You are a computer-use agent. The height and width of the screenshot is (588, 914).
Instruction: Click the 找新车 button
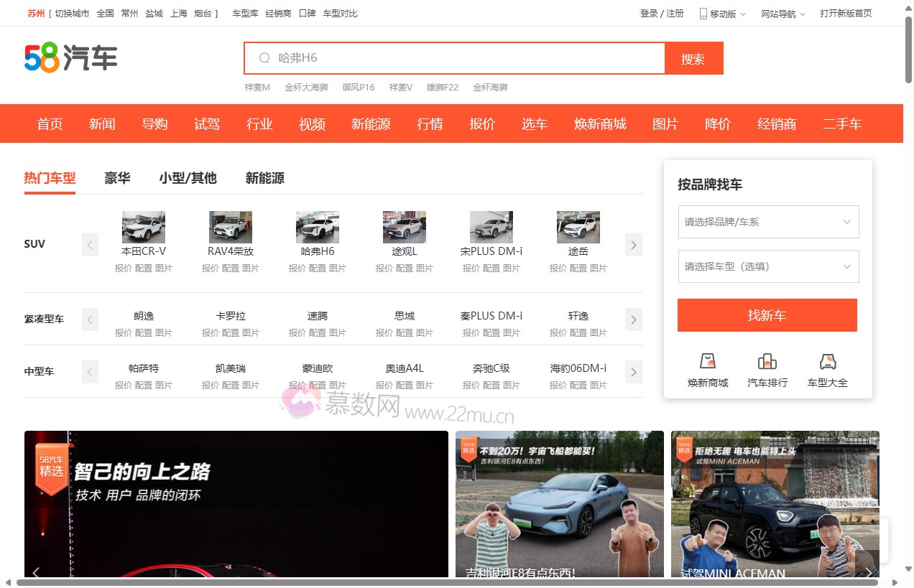point(767,314)
